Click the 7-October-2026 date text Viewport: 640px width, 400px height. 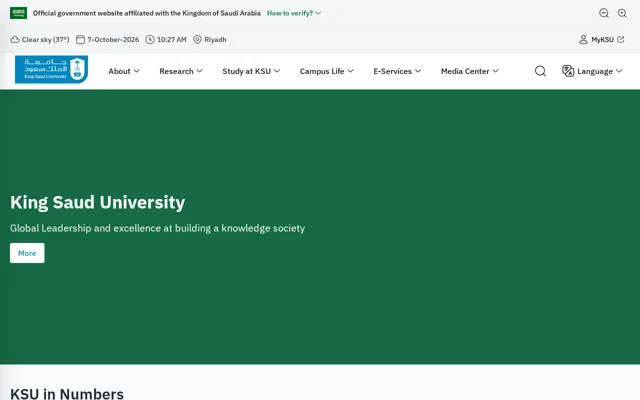point(113,40)
